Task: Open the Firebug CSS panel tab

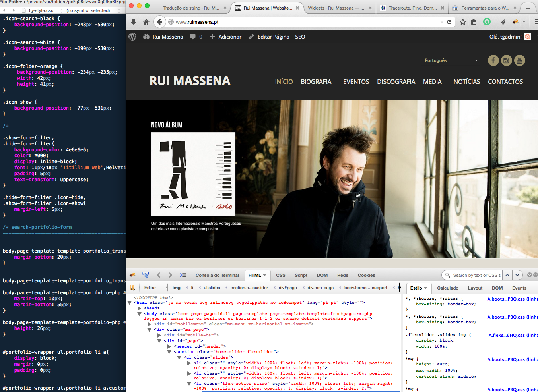Action: point(281,275)
